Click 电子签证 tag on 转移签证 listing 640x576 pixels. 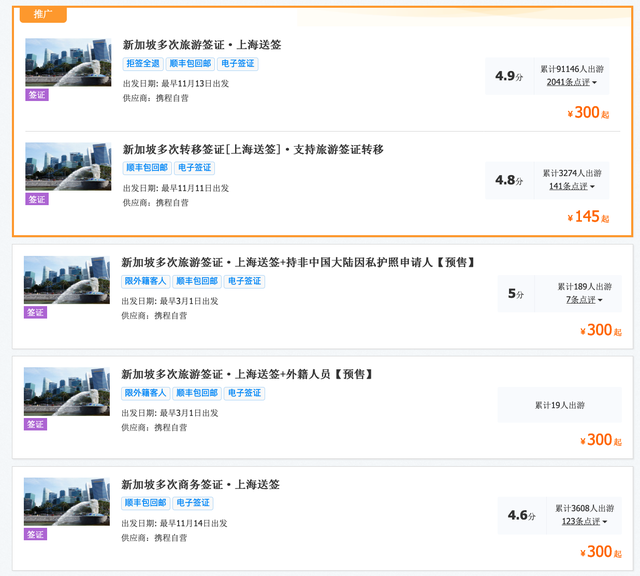tap(194, 168)
